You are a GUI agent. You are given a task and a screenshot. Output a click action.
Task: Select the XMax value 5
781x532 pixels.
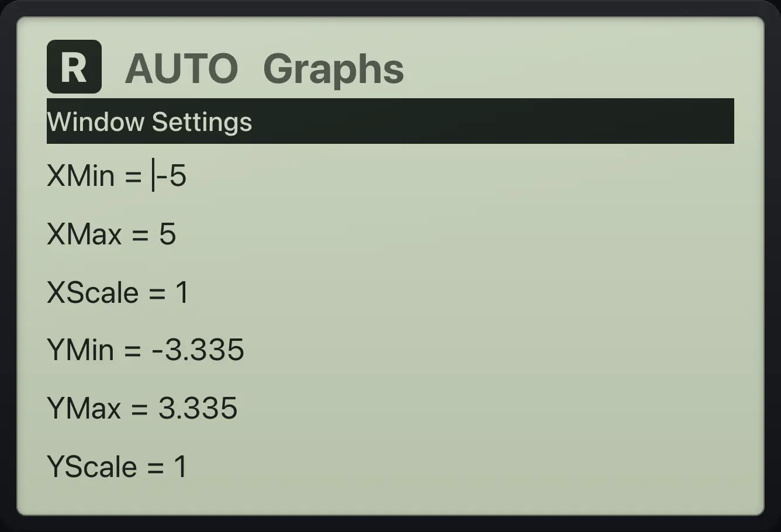167,234
